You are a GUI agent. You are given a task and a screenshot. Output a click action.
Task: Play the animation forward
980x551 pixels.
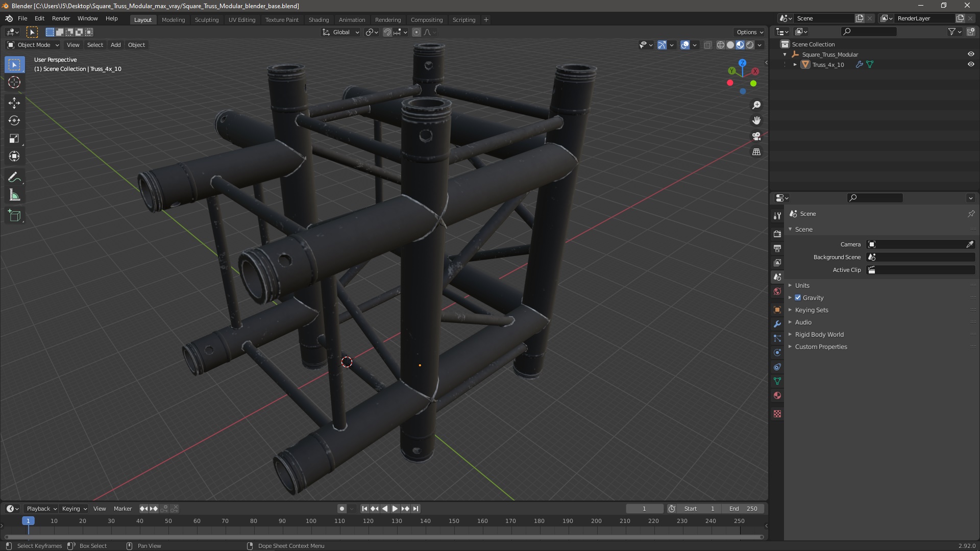point(395,509)
